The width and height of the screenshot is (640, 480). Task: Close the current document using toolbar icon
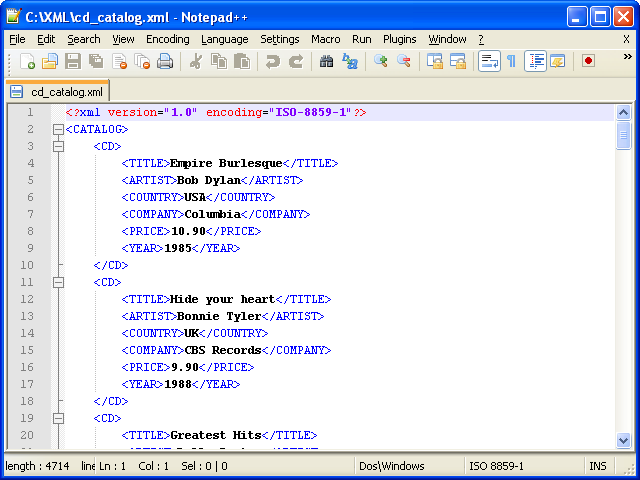click(x=119, y=62)
